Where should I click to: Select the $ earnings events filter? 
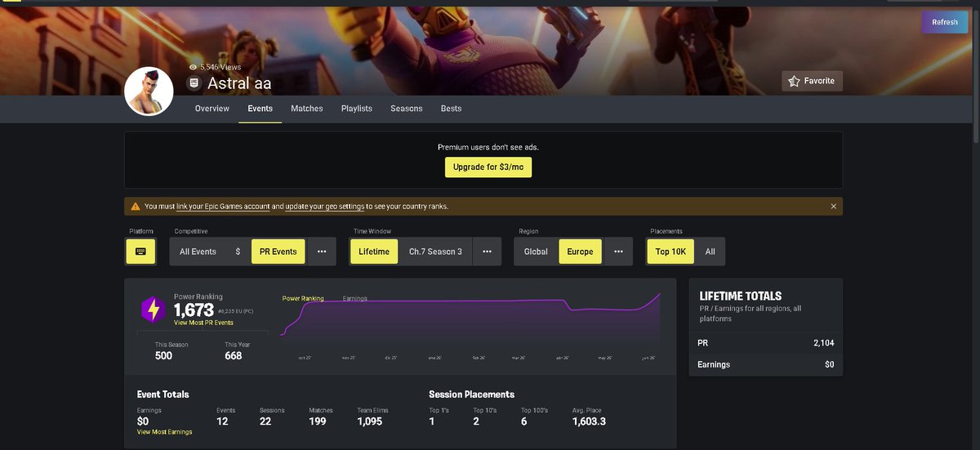pyautogui.click(x=238, y=252)
